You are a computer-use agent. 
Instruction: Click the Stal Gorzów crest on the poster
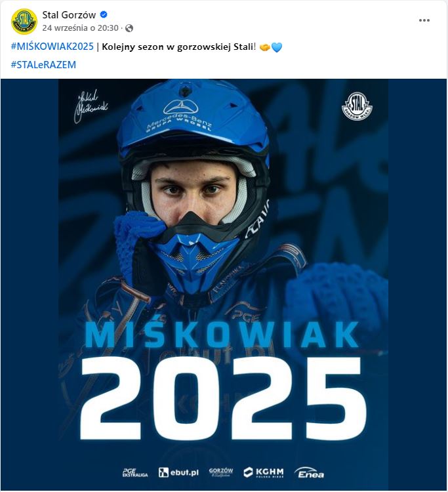pyautogui.click(x=357, y=106)
